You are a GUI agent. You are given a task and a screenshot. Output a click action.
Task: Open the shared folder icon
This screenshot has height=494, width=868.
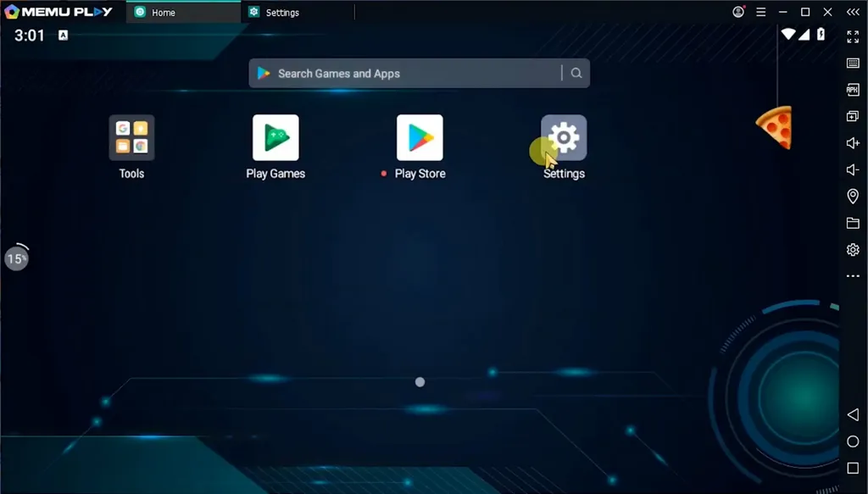(x=853, y=223)
